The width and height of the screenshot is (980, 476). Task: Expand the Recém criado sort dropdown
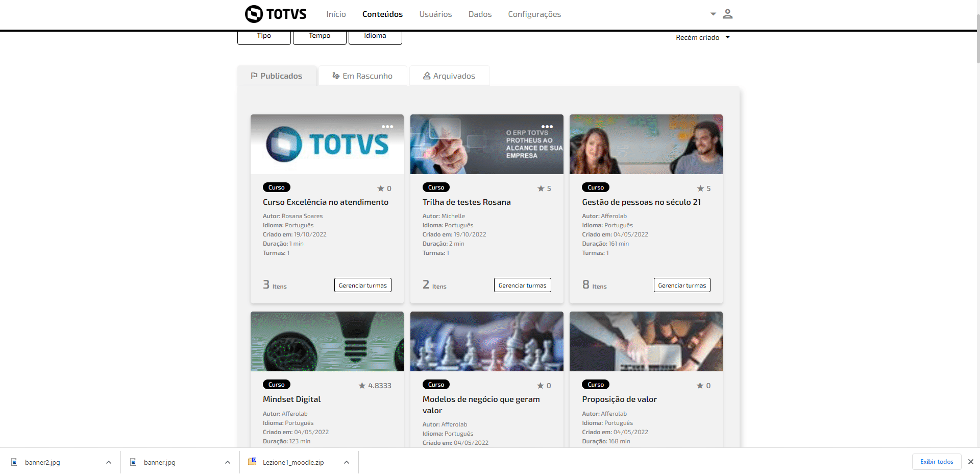tap(703, 37)
